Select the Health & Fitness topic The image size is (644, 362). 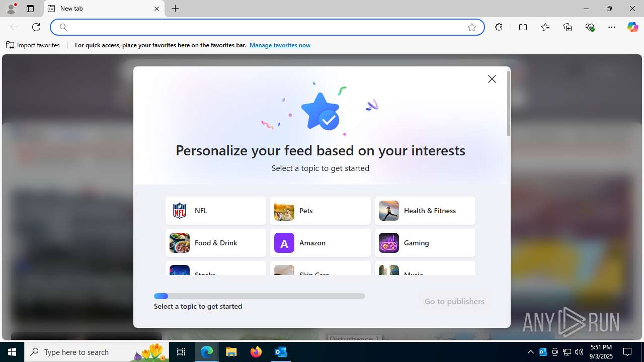(x=425, y=211)
